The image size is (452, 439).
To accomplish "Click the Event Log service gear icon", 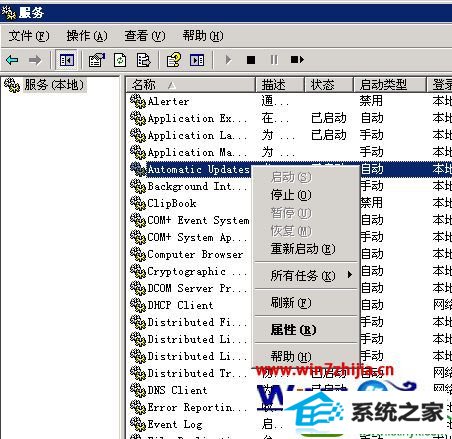I will pos(138,424).
